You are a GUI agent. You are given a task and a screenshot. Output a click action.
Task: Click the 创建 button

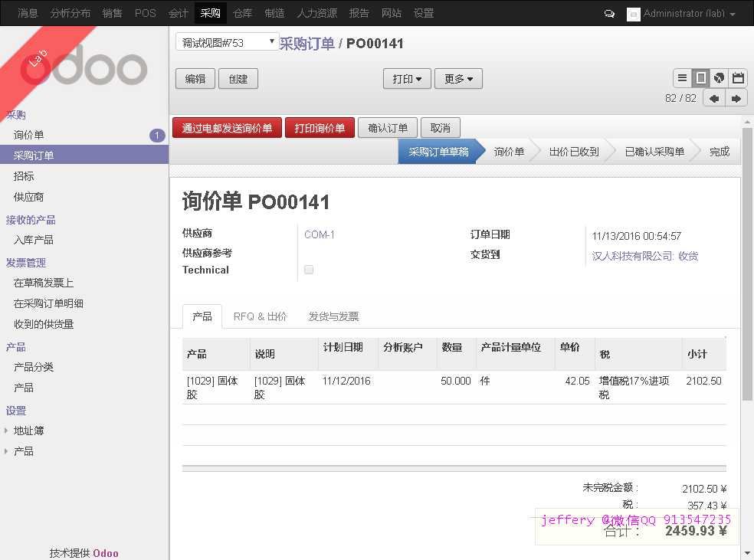pyautogui.click(x=238, y=79)
